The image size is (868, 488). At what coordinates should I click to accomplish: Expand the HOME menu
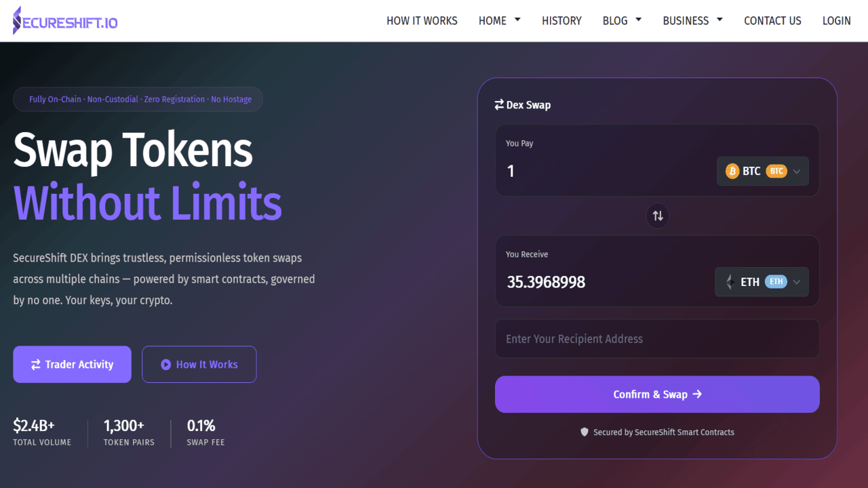[500, 21]
